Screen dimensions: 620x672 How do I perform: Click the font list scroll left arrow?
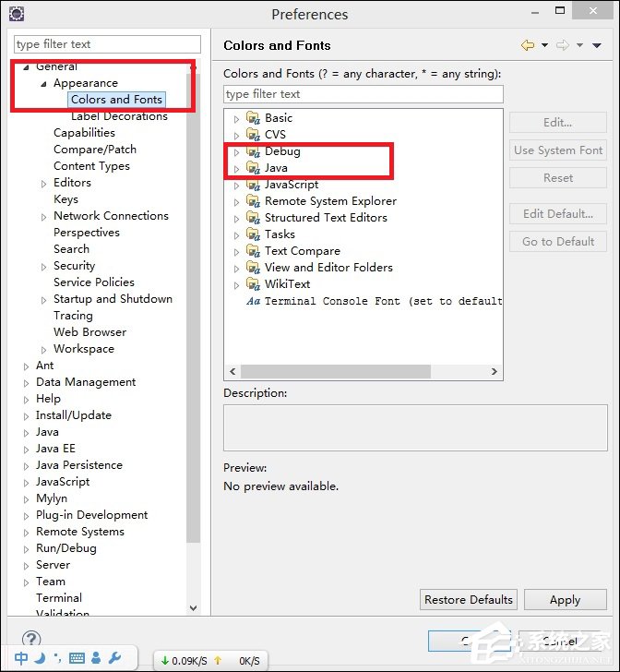[232, 372]
